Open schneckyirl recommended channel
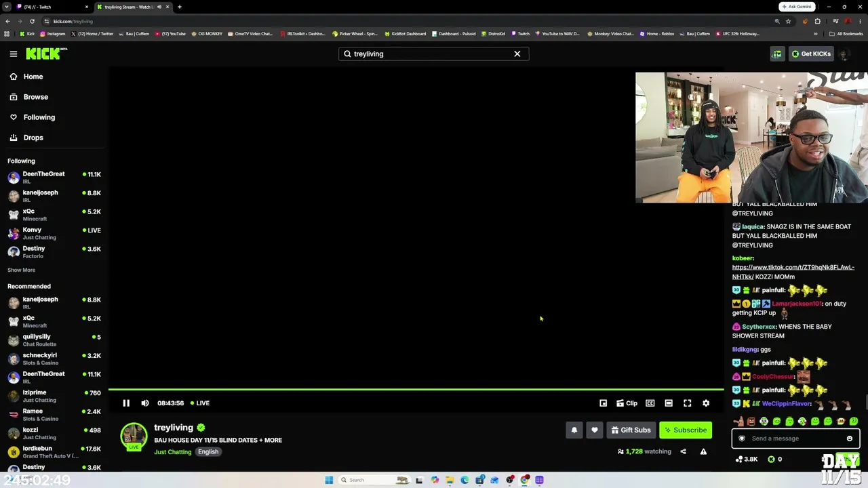Screen dimensions: 868x488 click(54, 359)
